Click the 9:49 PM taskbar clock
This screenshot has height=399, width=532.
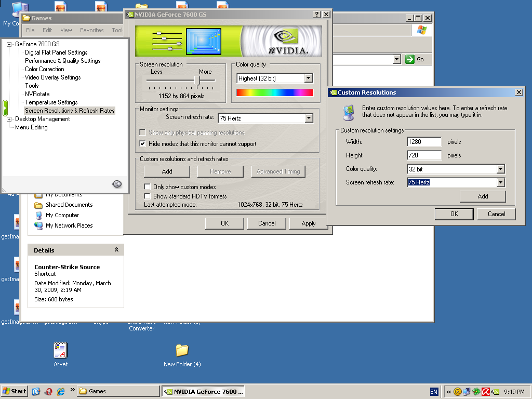[x=514, y=392]
